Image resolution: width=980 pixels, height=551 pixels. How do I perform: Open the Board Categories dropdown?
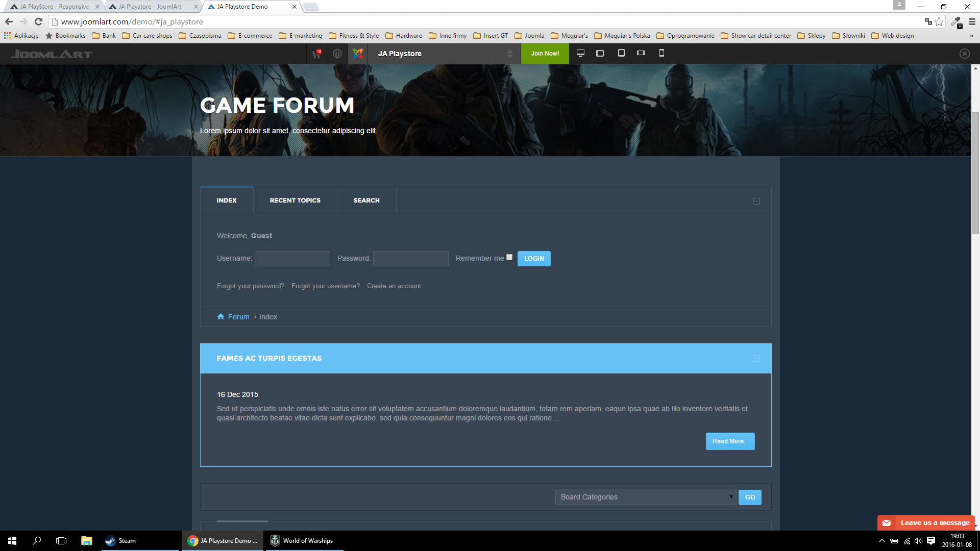point(646,497)
